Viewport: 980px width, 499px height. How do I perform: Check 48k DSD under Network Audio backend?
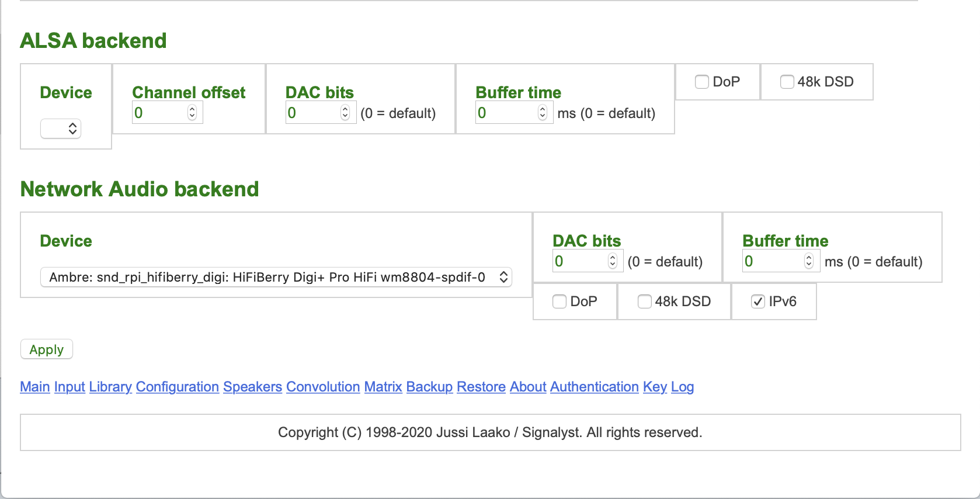coord(645,302)
